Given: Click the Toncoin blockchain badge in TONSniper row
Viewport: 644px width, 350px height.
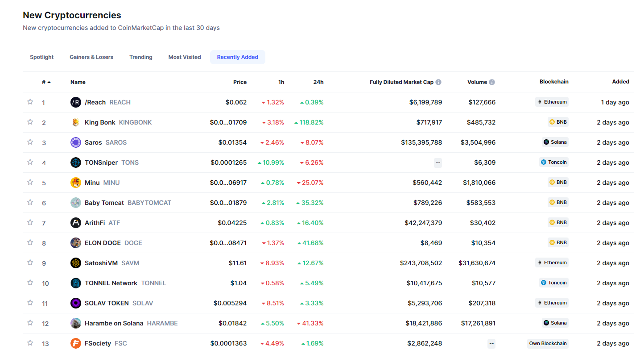Looking at the screenshot, I should 554,162.
